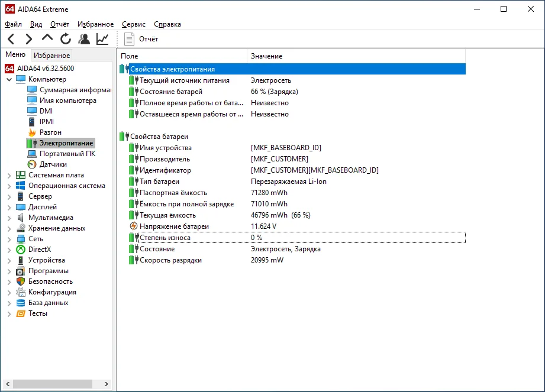Click the Тесты benchmark icon
Screen dimensions: 545x392
pyautogui.click(x=21, y=313)
